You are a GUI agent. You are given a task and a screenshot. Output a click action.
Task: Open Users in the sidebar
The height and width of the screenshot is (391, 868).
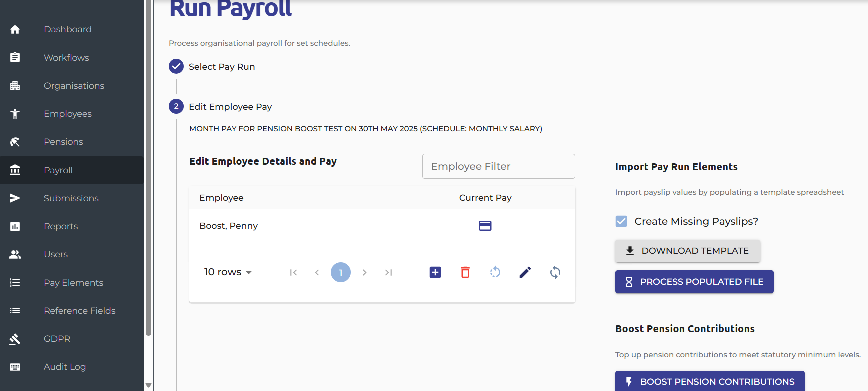coord(72,254)
